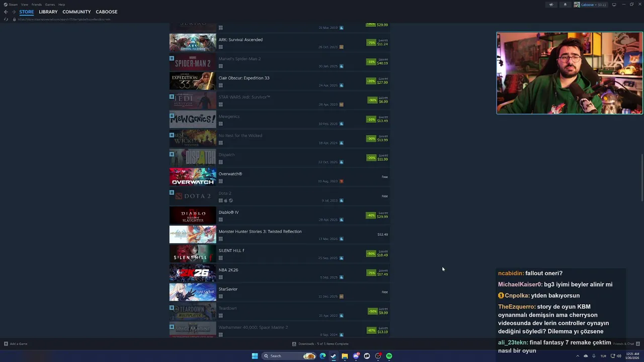This screenshot has height=362, width=644.
Task: Click the -40% price block for Diablo IV
Action: (x=377, y=215)
